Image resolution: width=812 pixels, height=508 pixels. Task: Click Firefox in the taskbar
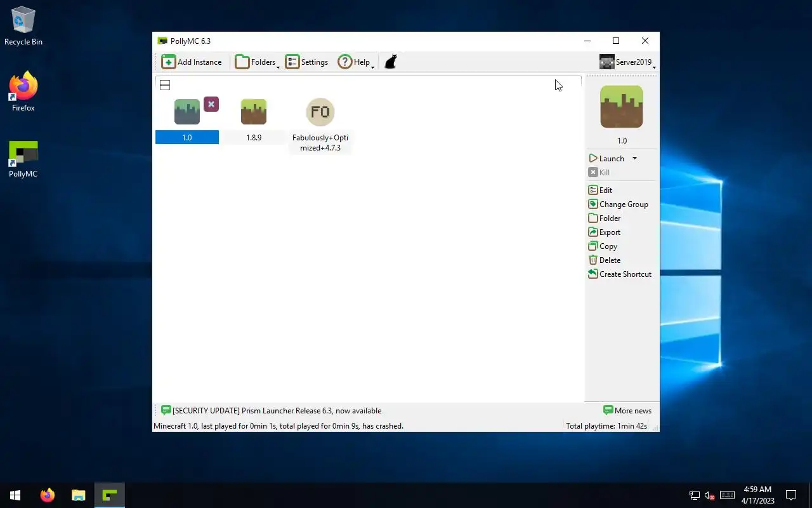(x=48, y=495)
